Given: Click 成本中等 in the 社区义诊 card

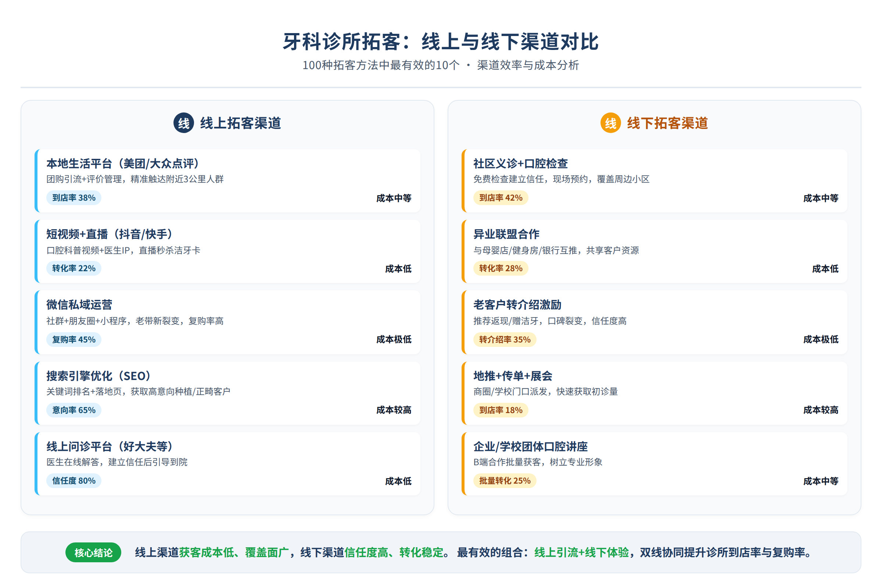Looking at the screenshot, I should click(x=821, y=198).
